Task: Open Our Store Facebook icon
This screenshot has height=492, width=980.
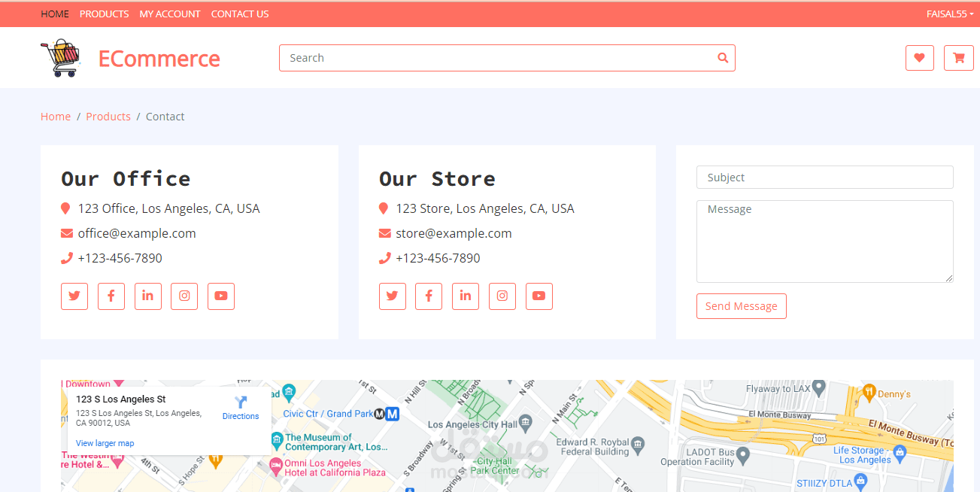Action: tap(429, 296)
